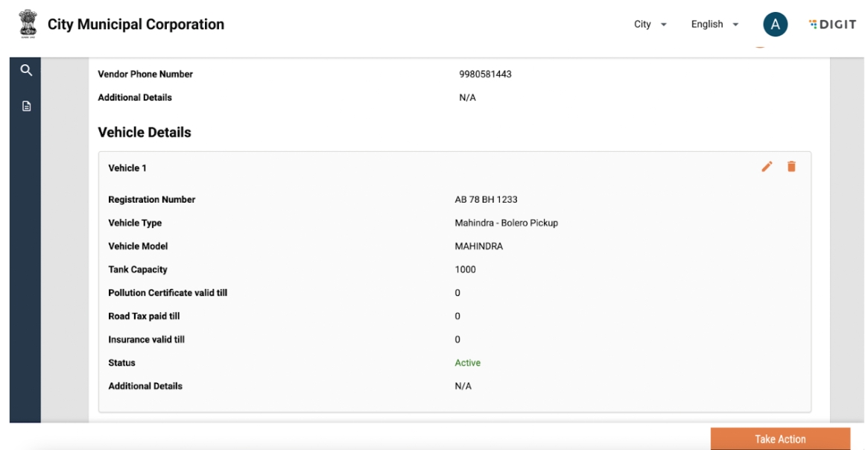Open the English language dropdown
This screenshot has height=450, width=868.
(714, 25)
